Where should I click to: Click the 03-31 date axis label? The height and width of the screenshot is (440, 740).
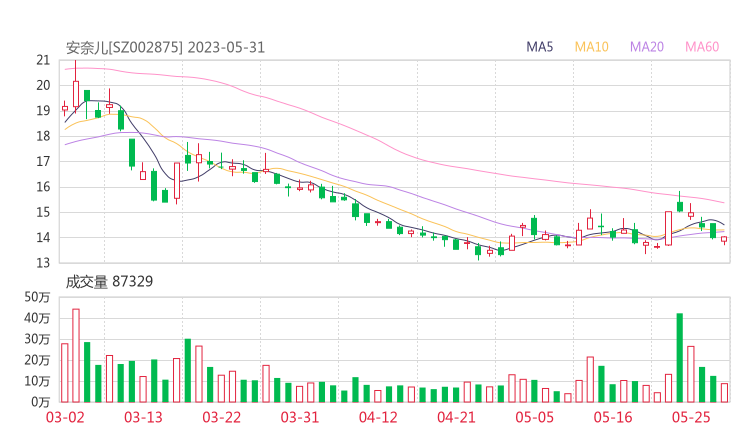click(x=300, y=417)
